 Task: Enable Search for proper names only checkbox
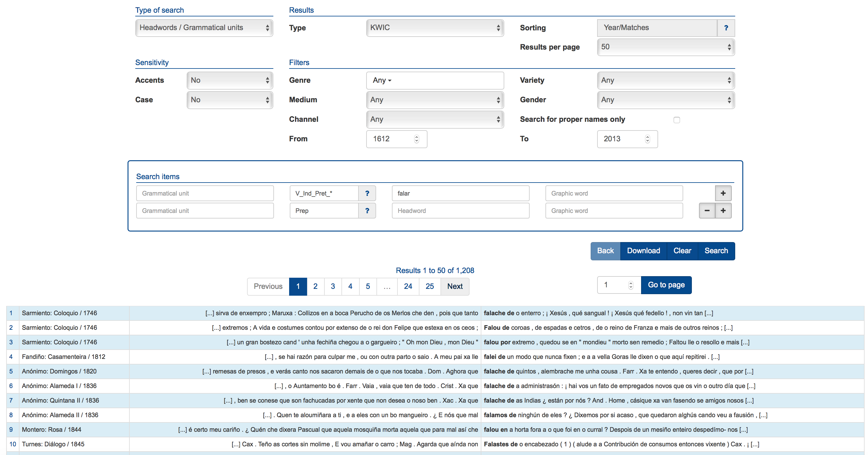pyautogui.click(x=677, y=120)
